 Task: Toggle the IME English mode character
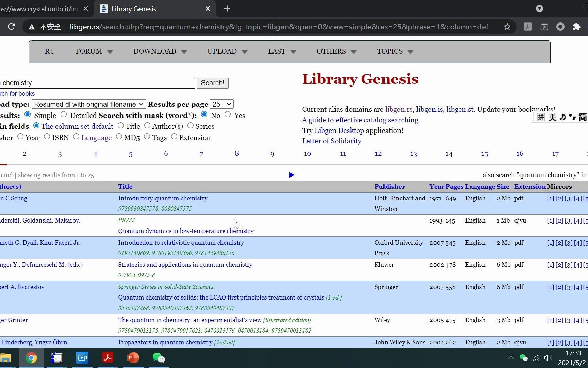[x=552, y=117]
